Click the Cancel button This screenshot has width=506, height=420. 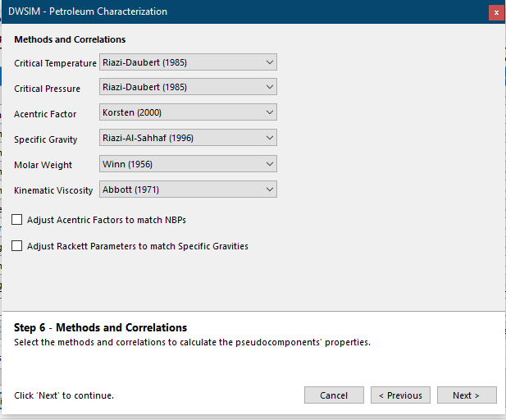pos(334,395)
